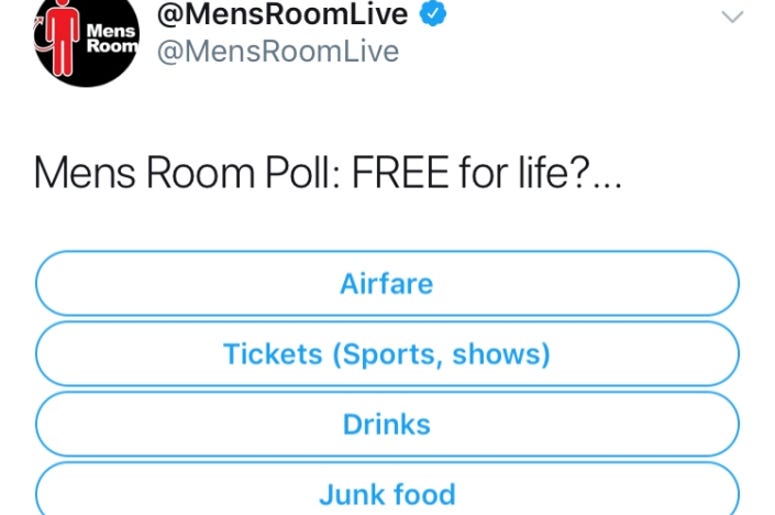Expand the tweet options chevron
Viewport: 775px width, 515px height.
732,17
